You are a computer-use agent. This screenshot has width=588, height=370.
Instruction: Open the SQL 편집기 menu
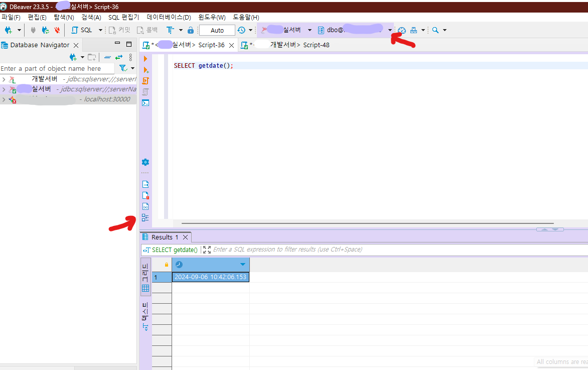coord(123,17)
